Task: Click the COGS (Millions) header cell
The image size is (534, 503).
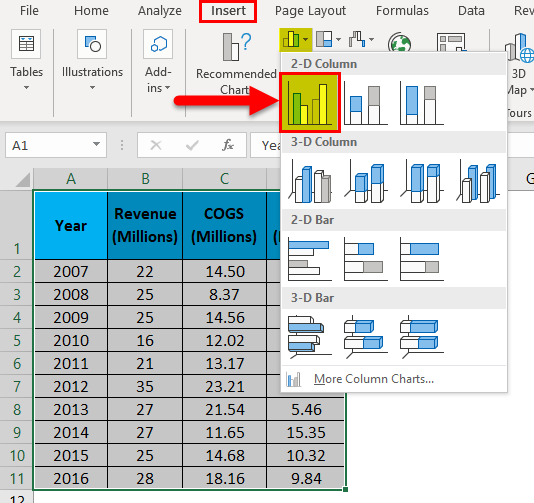Action: coord(224,225)
